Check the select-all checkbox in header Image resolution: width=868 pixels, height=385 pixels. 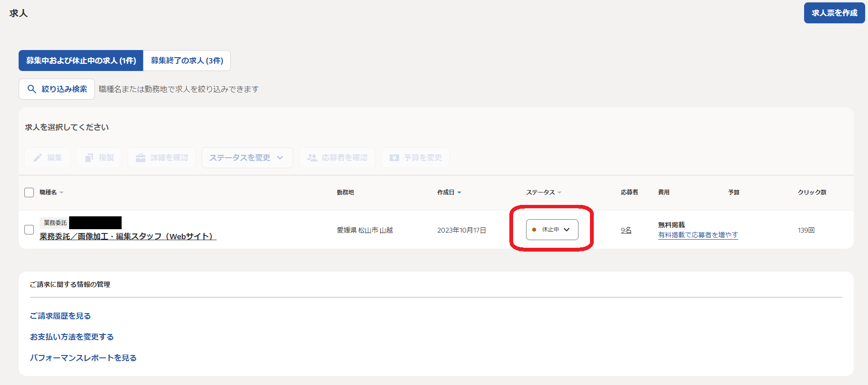tap(29, 192)
